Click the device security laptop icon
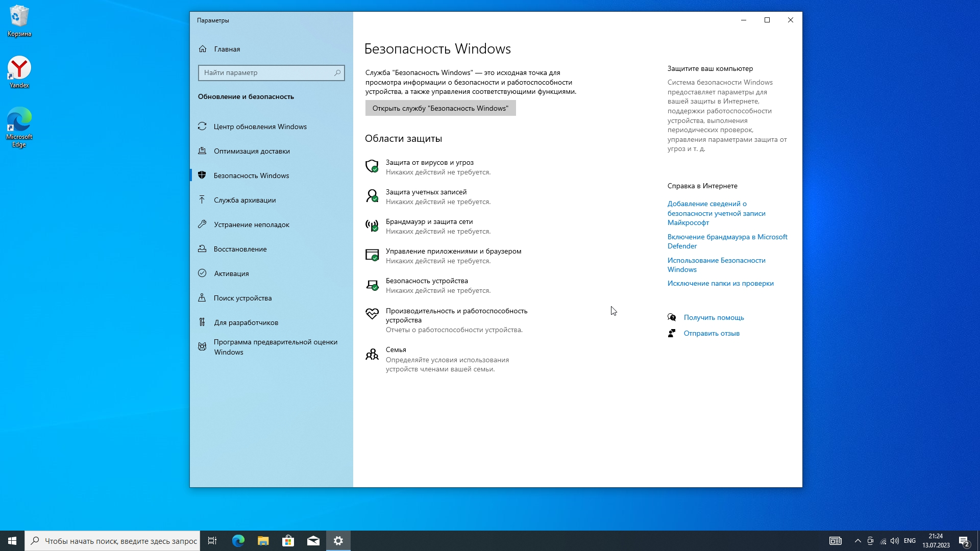Screen dimensions: 980x551 372,285
